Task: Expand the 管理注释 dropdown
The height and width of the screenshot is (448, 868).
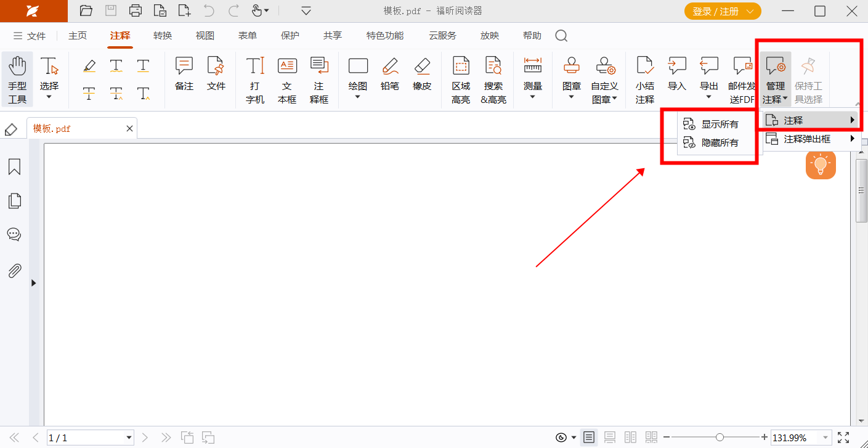Action: click(775, 80)
